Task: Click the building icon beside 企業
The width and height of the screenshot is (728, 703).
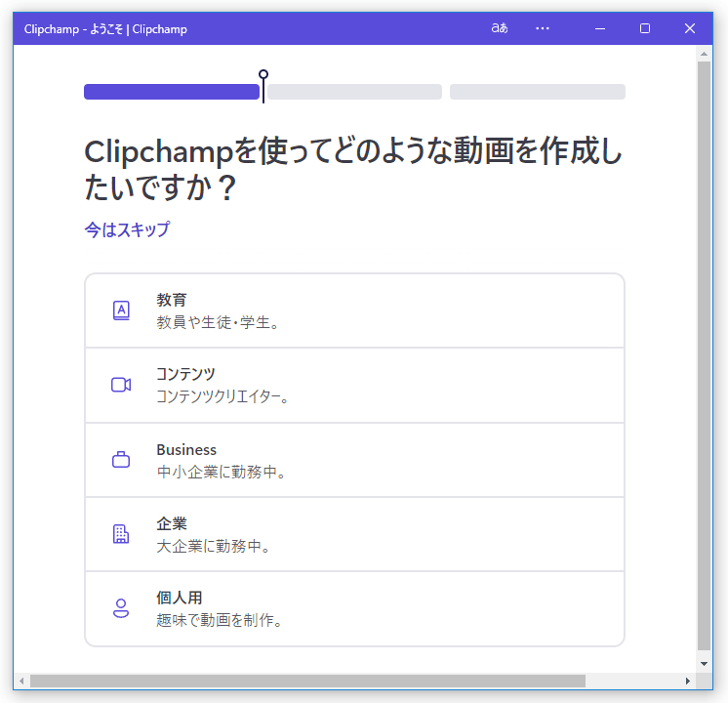Action: click(121, 534)
